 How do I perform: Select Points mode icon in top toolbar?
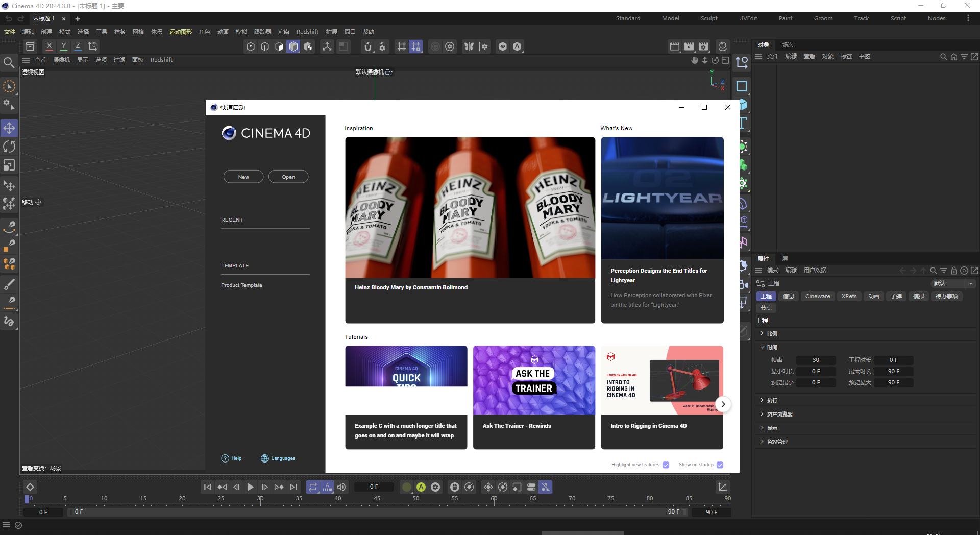point(251,46)
